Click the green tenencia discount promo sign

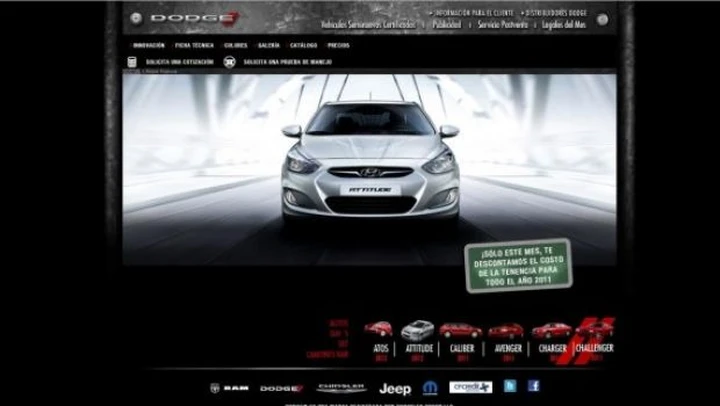[518, 265]
